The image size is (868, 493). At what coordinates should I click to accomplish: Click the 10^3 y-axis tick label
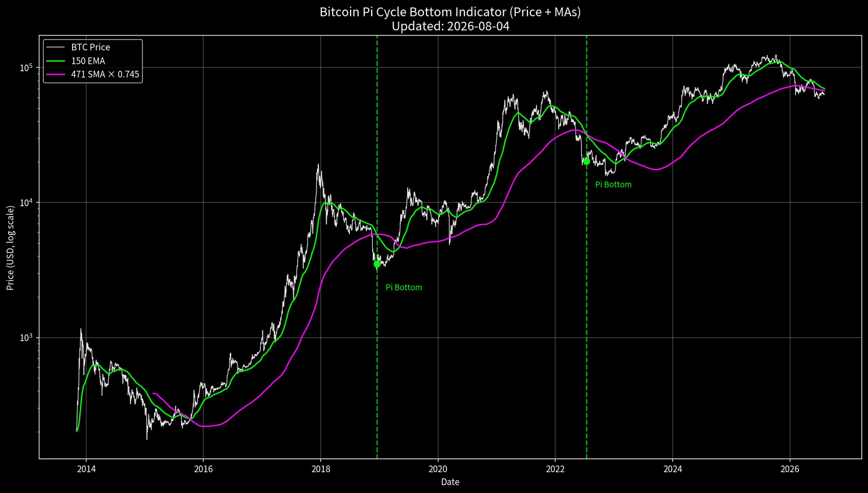click(x=27, y=337)
